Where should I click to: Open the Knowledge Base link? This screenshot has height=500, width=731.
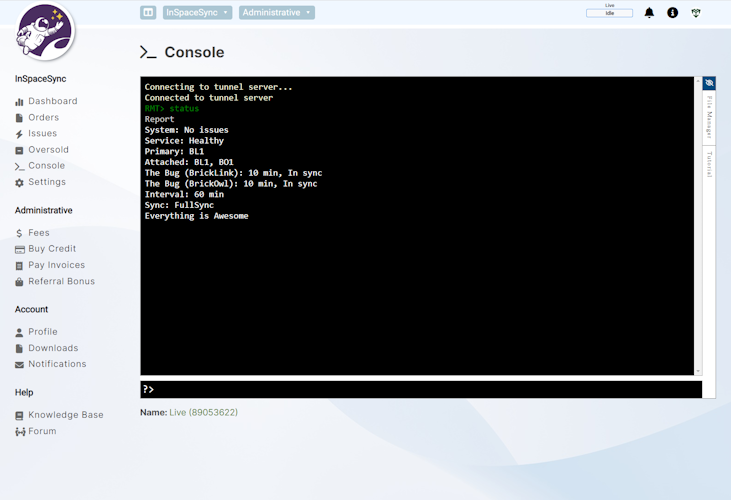[65, 415]
